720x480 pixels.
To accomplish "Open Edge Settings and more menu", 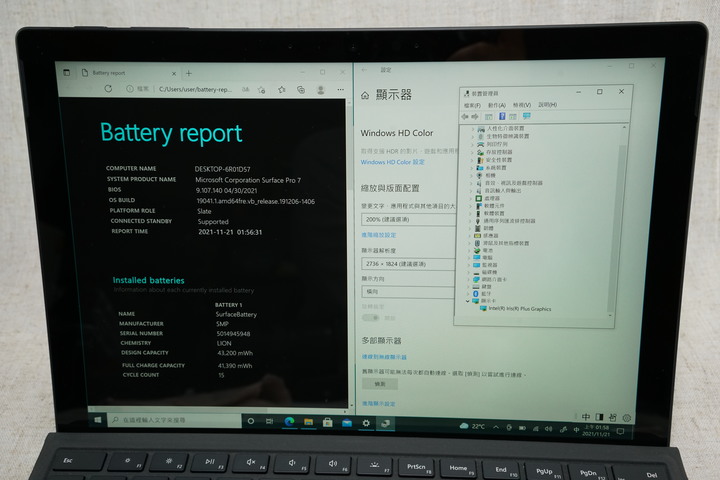I will 340,90.
